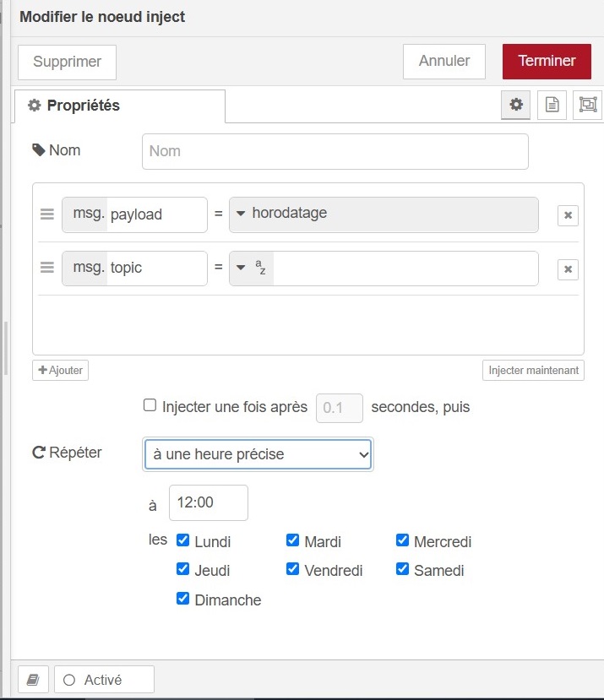
Task: Open node settings gear icon
Action: pos(516,106)
